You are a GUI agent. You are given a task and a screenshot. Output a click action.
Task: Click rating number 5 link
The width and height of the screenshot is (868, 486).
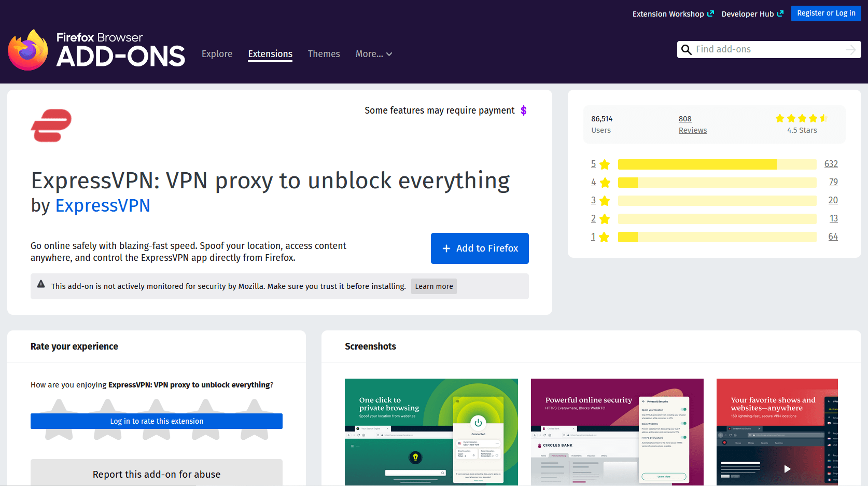coord(593,164)
